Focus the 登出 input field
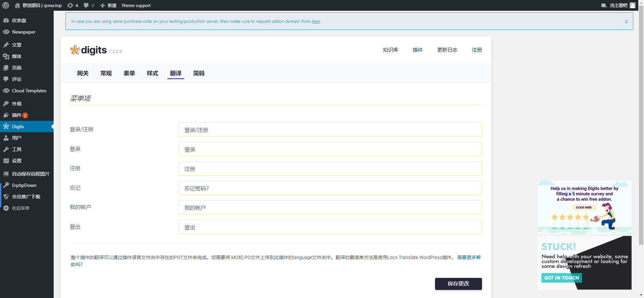 coord(330,227)
